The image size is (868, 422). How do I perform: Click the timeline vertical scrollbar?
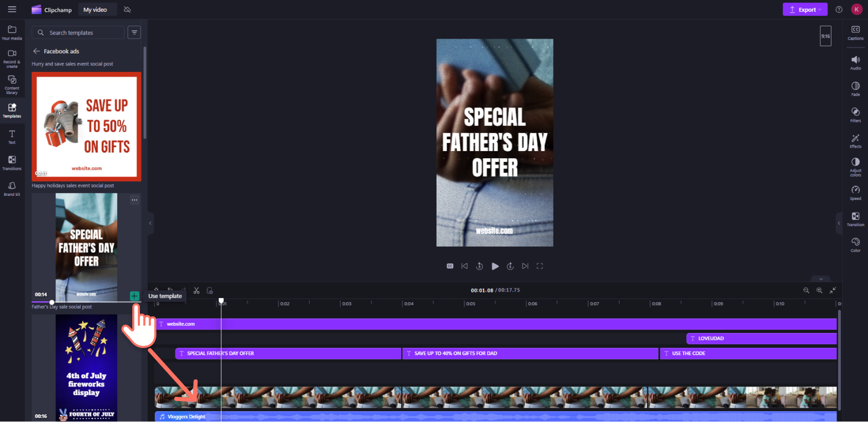coord(840,360)
